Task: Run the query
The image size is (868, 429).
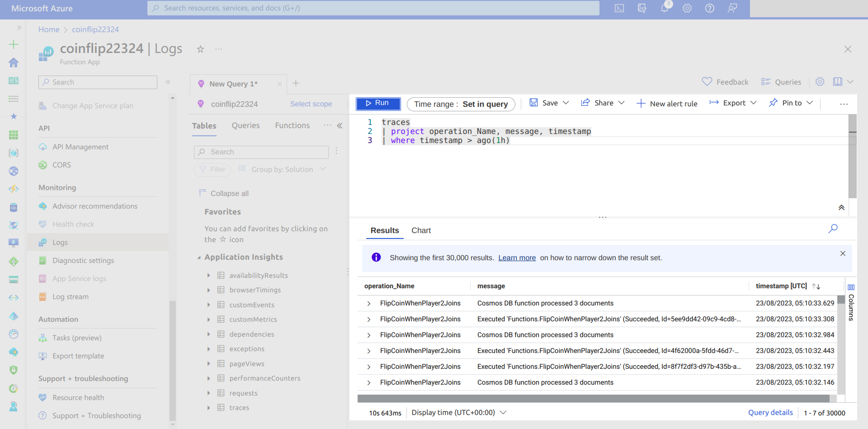Action: (378, 103)
